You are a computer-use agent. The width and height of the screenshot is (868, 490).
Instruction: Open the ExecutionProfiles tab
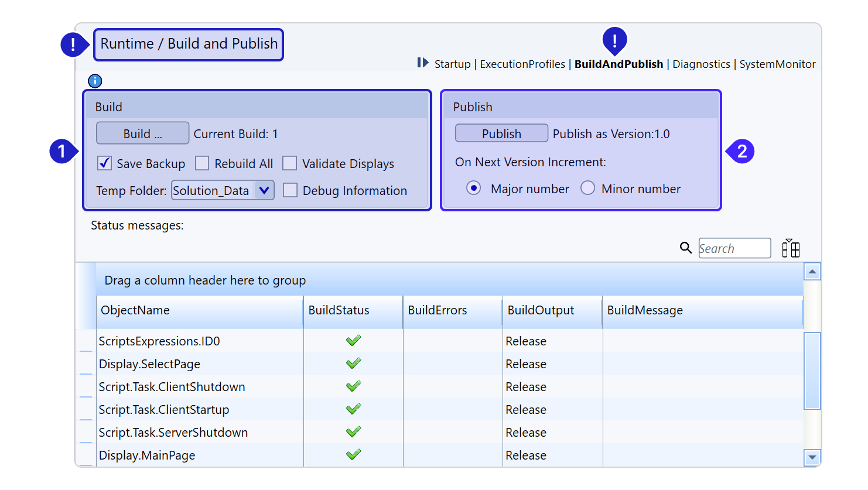click(522, 64)
